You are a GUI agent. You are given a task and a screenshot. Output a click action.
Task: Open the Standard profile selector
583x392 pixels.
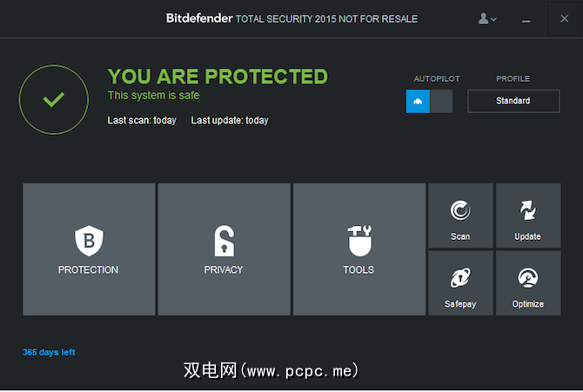[x=513, y=101]
